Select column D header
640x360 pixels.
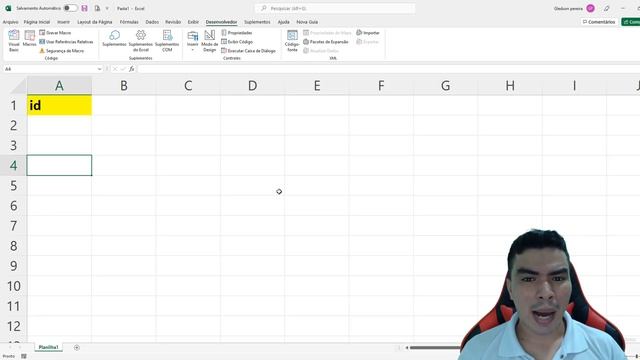pyautogui.click(x=252, y=86)
